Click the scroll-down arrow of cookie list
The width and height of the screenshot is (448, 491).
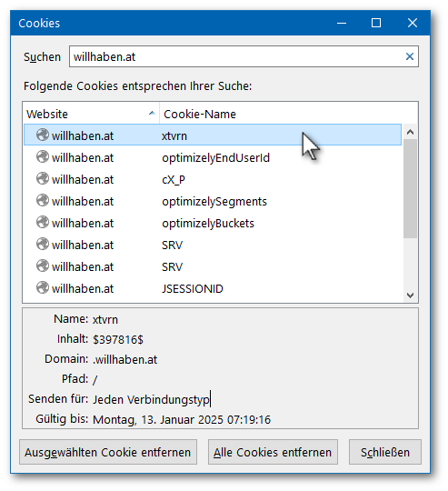[x=410, y=295]
